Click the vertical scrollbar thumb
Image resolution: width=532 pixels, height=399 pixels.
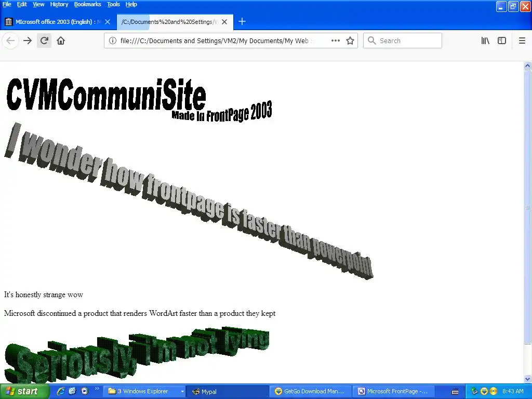pos(528,207)
